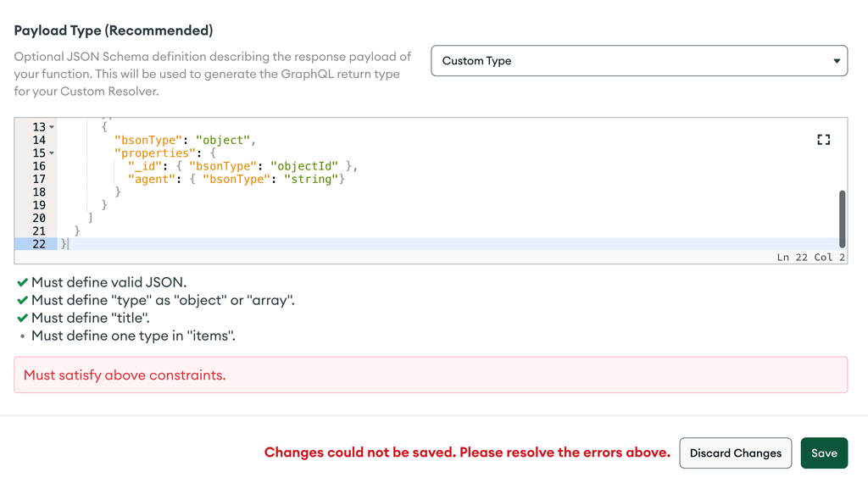The width and height of the screenshot is (868, 483).
Task: Click the "Changes could not be saved" message
Action: coord(467,452)
